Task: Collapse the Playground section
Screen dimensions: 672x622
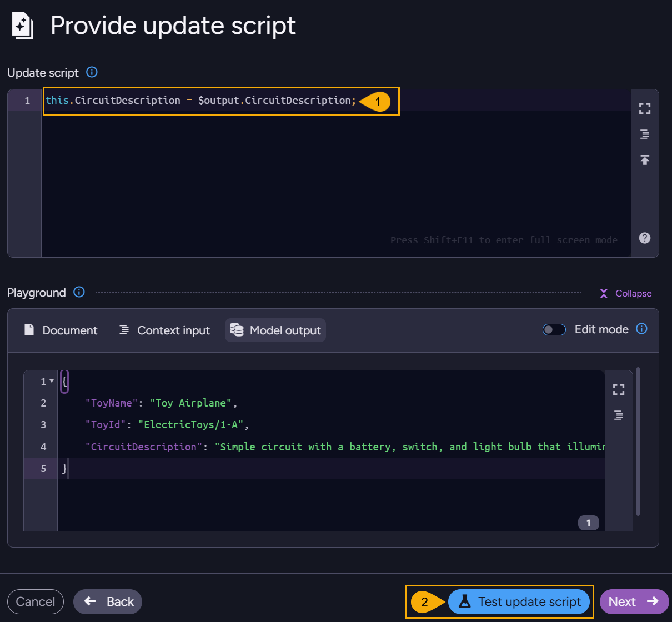Action: click(625, 293)
